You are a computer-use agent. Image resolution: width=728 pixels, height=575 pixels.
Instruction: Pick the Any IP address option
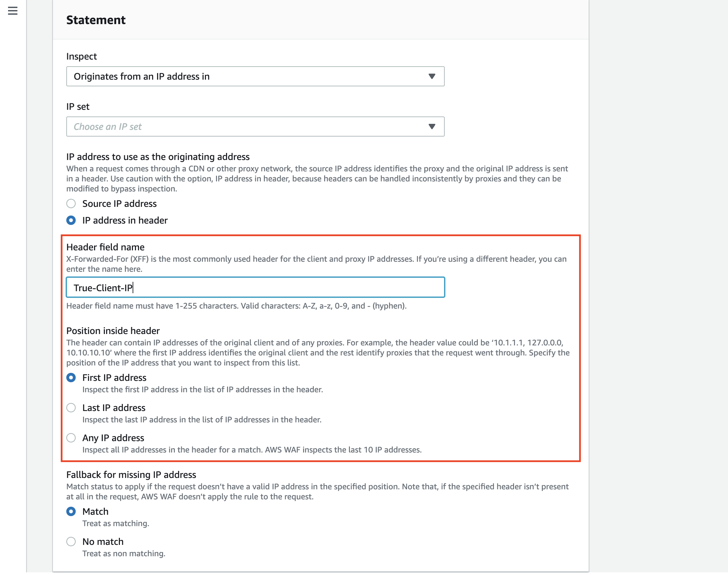71,438
